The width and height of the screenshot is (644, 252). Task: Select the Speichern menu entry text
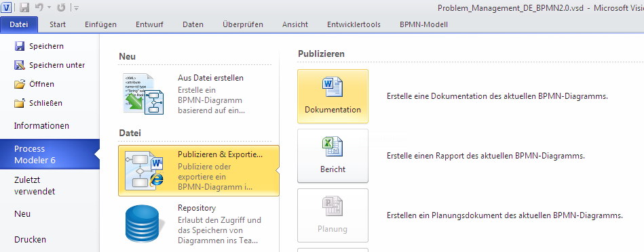pos(46,46)
